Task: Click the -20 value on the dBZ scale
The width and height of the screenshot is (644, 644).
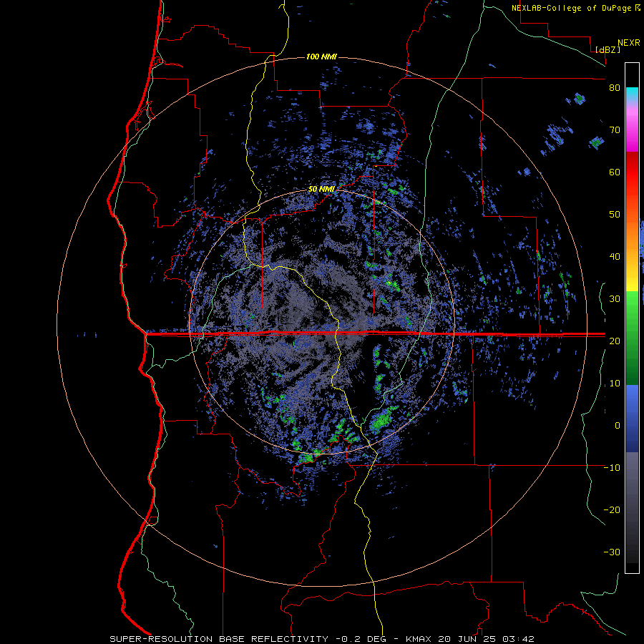Action: coord(612,509)
